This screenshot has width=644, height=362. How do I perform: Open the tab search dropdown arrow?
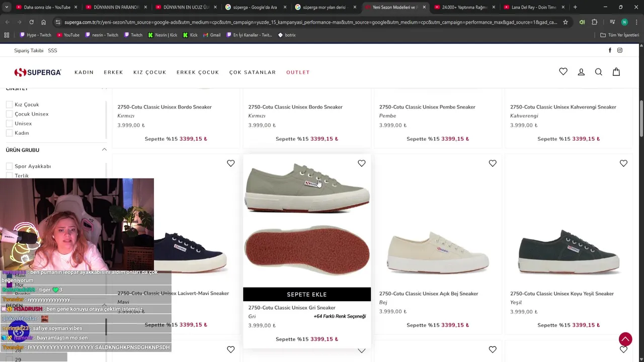[x=7, y=7]
